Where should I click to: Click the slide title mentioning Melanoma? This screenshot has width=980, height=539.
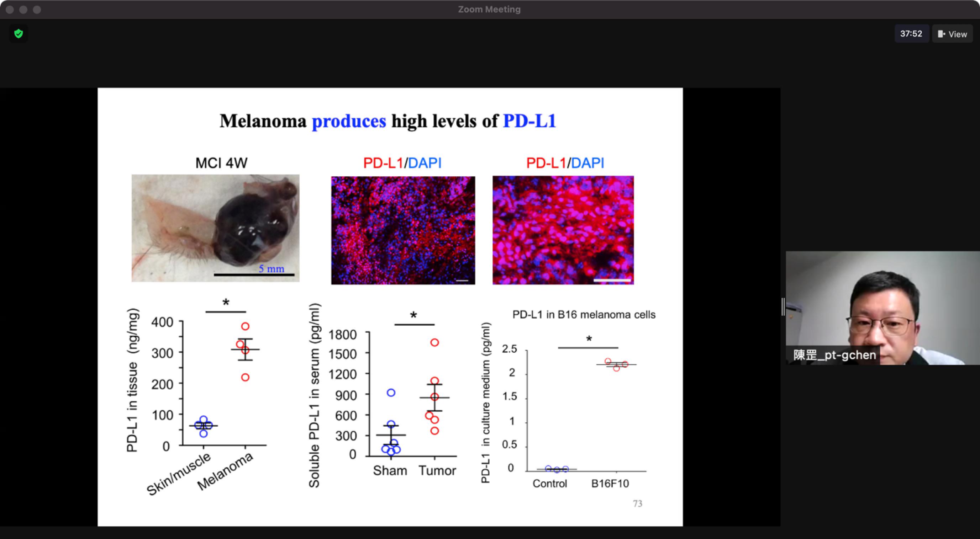click(x=388, y=121)
